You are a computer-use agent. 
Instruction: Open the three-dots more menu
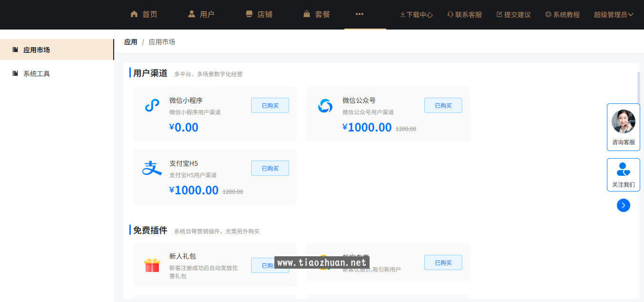[x=360, y=14]
